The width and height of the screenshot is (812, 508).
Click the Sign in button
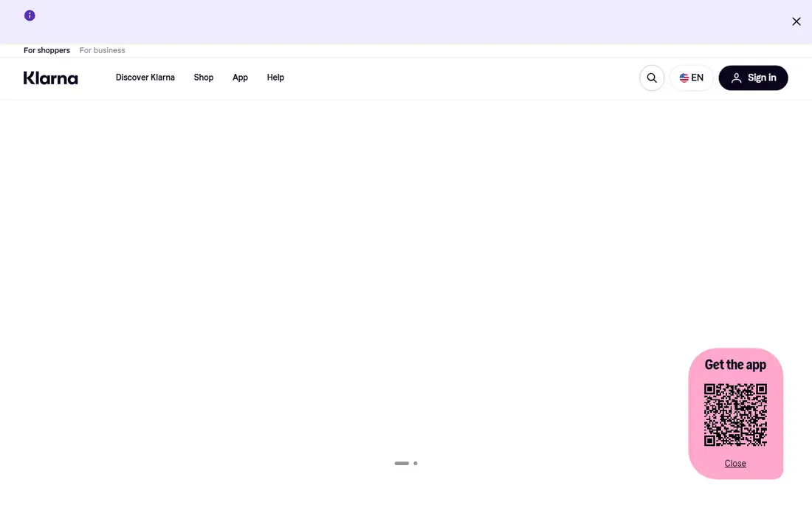753,78
